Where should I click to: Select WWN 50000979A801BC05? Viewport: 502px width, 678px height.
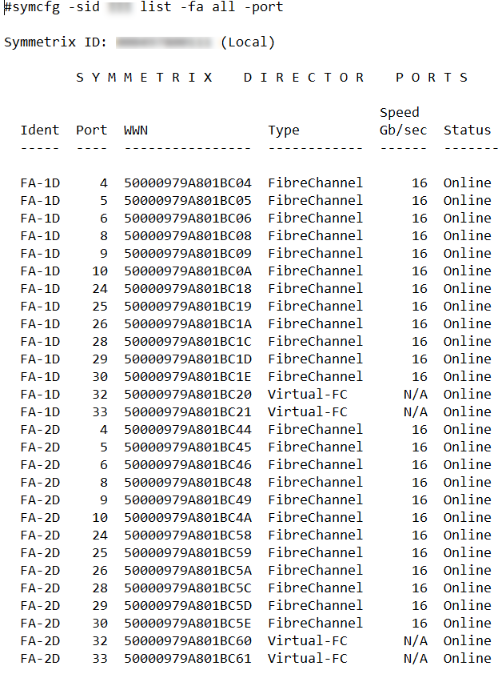188,201
